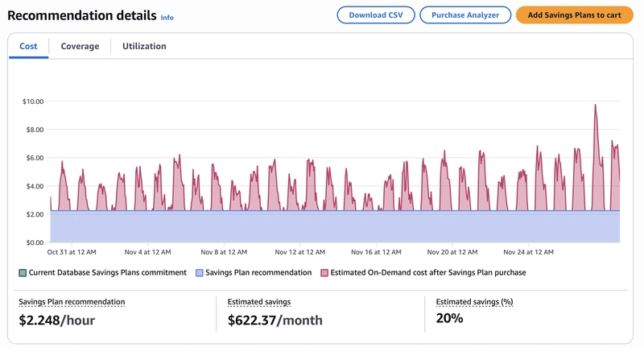644x348 pixels.
Task: Click the Savings Plan recommendation metric heading
Action: pyautogui.click(x=72, y=302)
